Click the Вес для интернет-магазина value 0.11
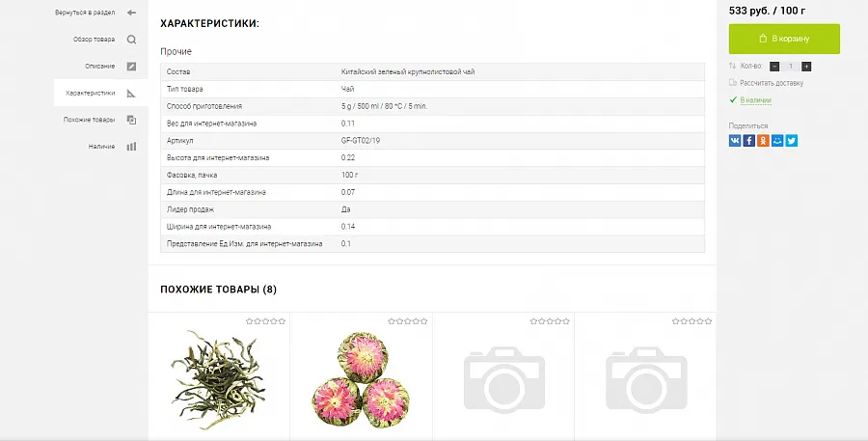The image size is (868, 441). pos(347,124)
